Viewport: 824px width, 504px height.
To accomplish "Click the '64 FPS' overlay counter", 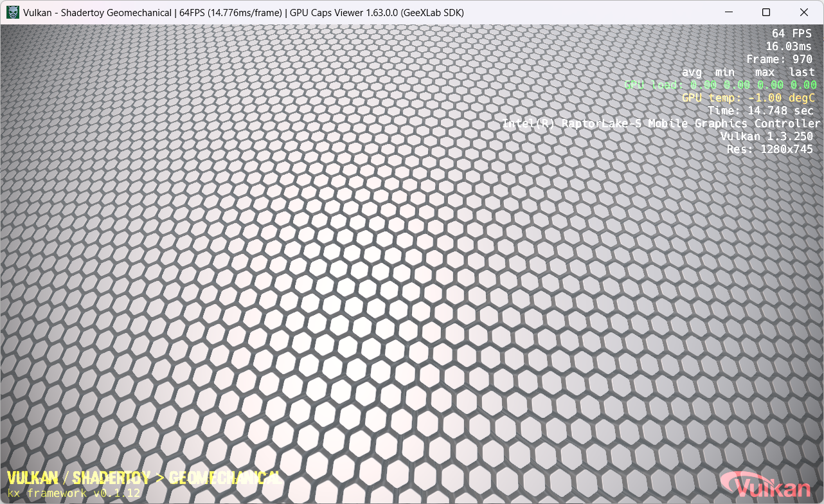I will click(792, 33).
